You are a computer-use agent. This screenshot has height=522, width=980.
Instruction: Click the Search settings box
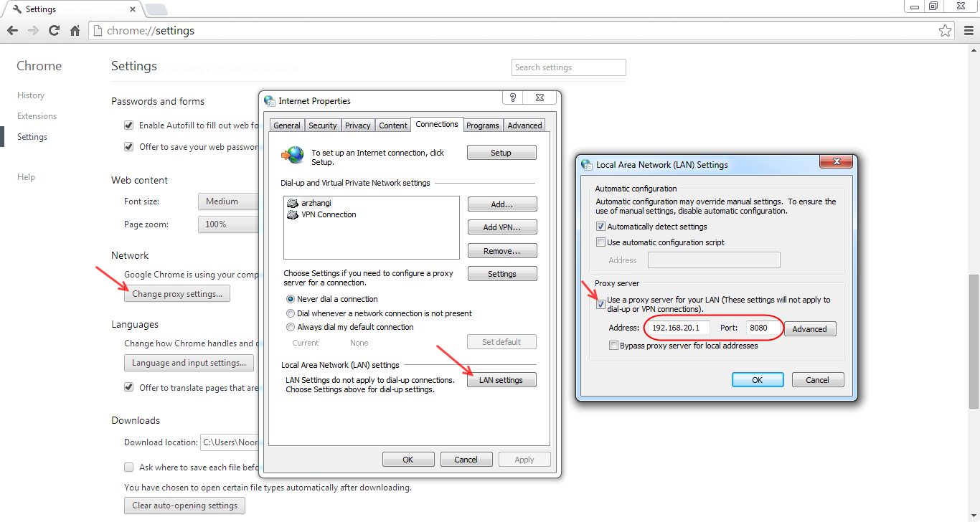[569, 67]
